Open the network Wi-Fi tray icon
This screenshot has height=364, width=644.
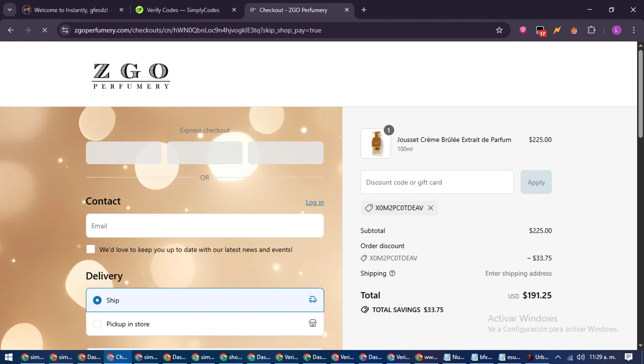click(x=570, y=357)
